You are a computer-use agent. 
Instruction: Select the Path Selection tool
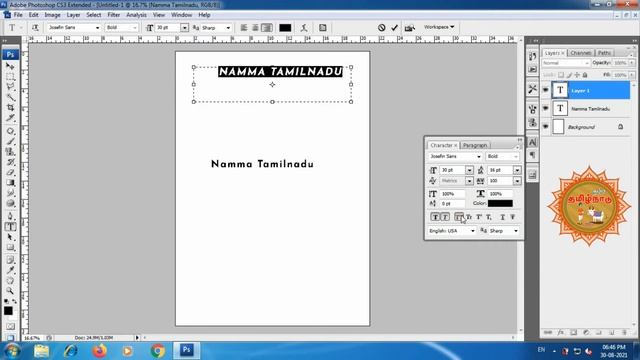[x=10, y=237]
